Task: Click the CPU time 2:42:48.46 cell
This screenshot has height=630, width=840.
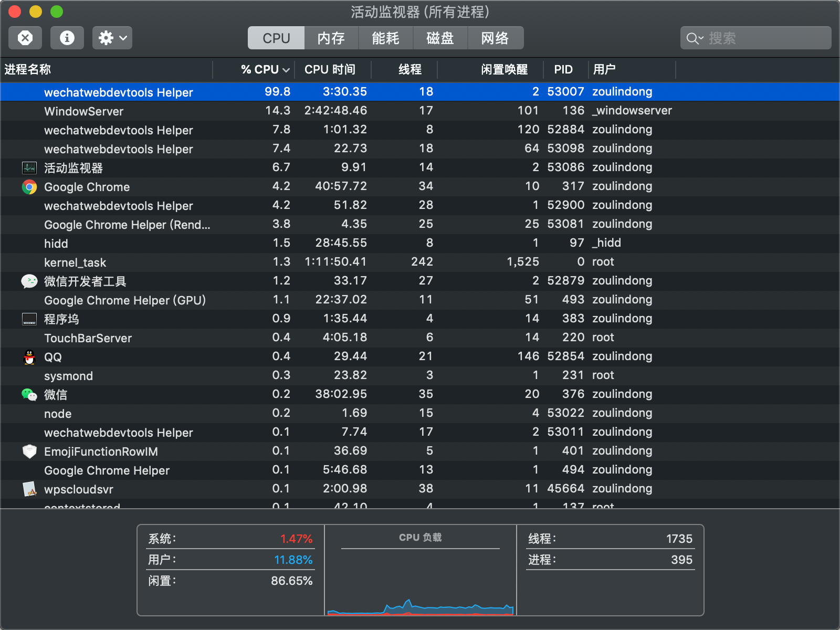Action: tap(336, 110)
